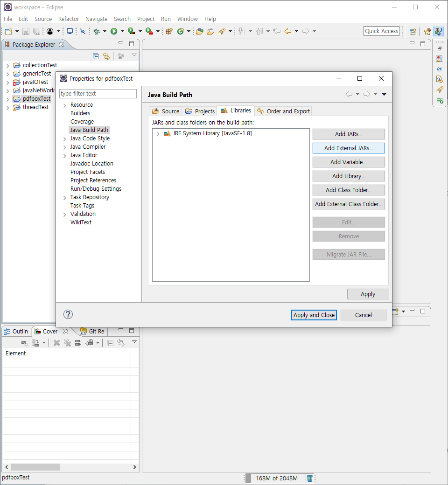Expand the Resource properties category

coord(65,105)
